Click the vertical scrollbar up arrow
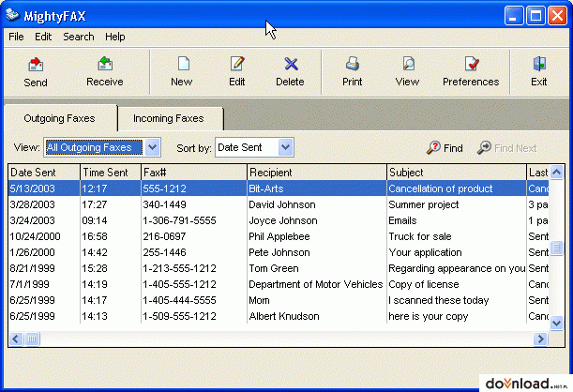Viewport: 573px width, 392px height. pyautogui.click(x=556, y=172)
